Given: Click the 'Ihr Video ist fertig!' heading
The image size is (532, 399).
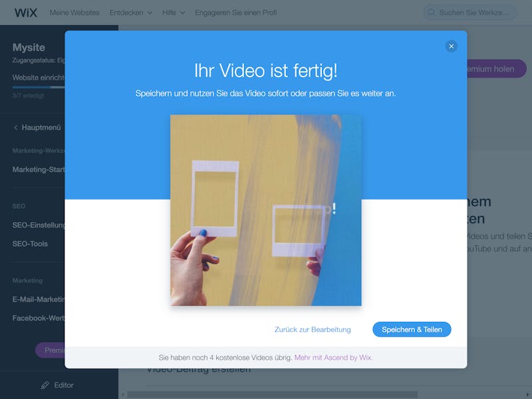Looking at the screenshot, I should coord(265,70).
